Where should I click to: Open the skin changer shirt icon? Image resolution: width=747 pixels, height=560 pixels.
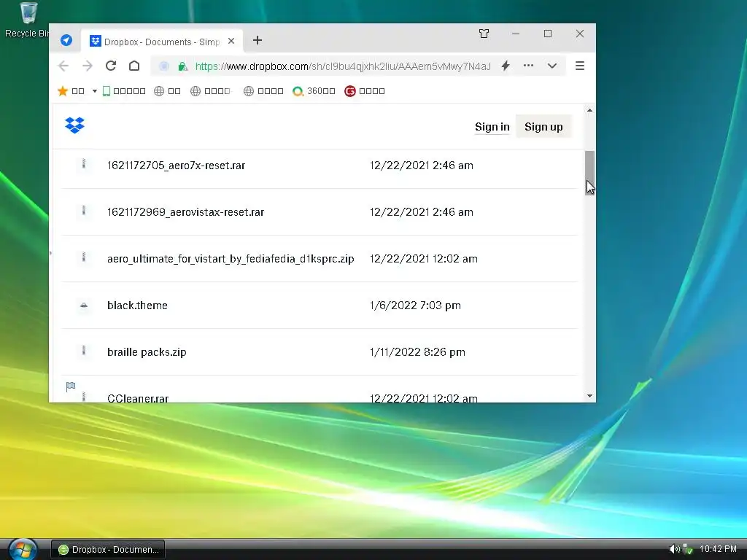pos(484,34)
